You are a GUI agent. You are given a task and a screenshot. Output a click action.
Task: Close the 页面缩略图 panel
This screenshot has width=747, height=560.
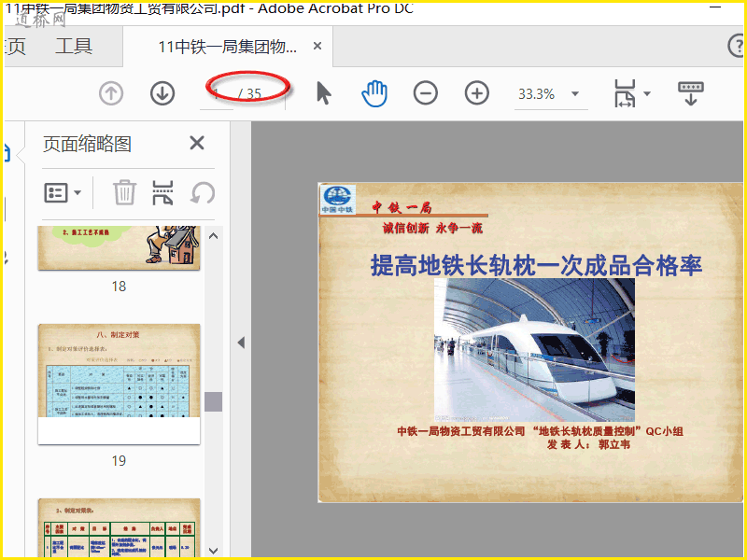[x=197, y=143]
